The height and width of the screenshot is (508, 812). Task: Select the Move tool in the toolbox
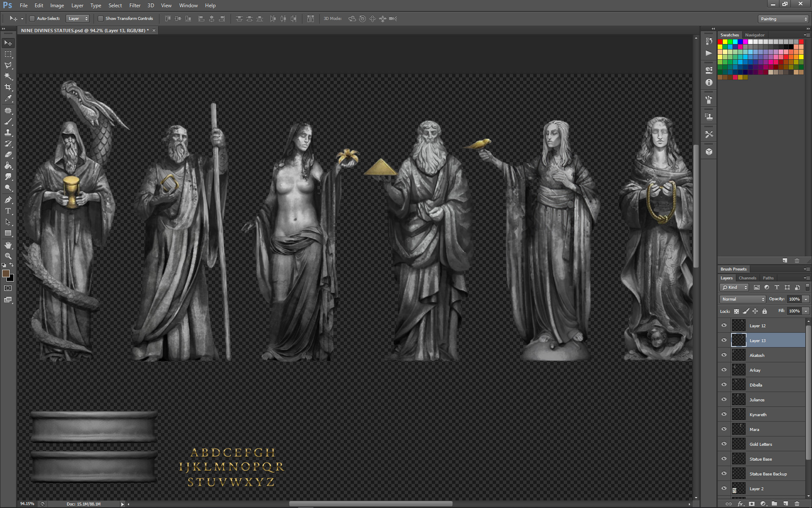(x=8, y=43)
